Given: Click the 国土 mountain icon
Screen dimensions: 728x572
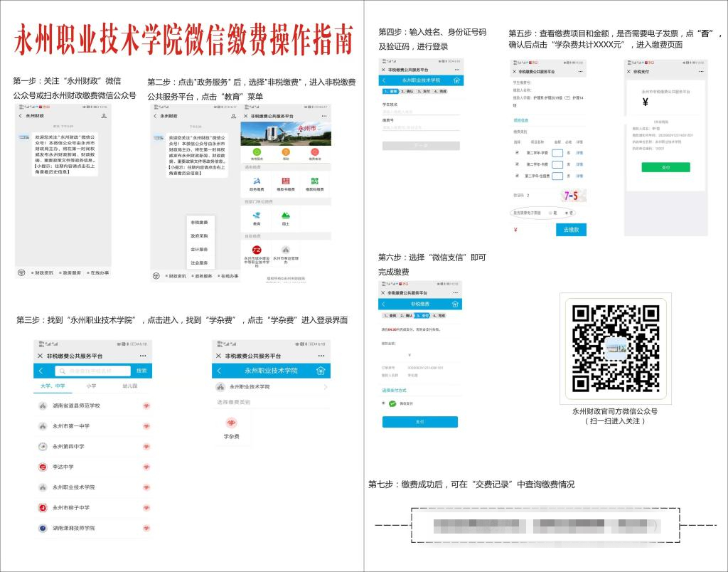Looking at the screenshot, I should tap(285, 216).
